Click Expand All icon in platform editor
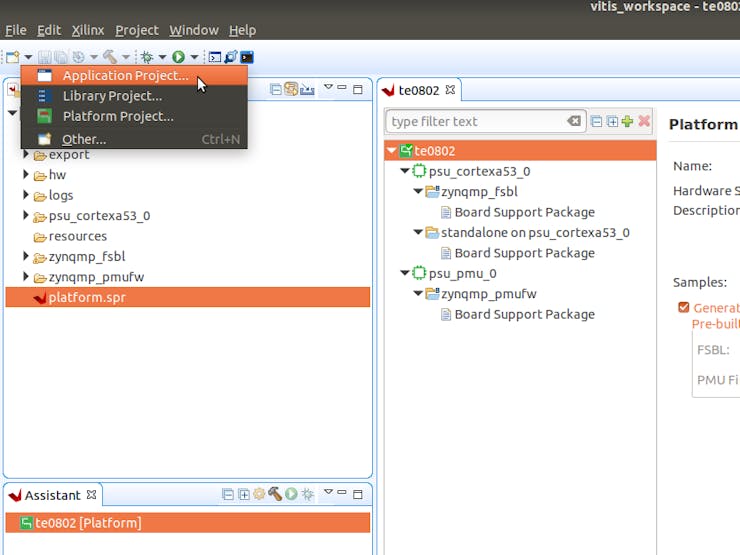This screenshot has height=555, width=740. tap(612, 121)
